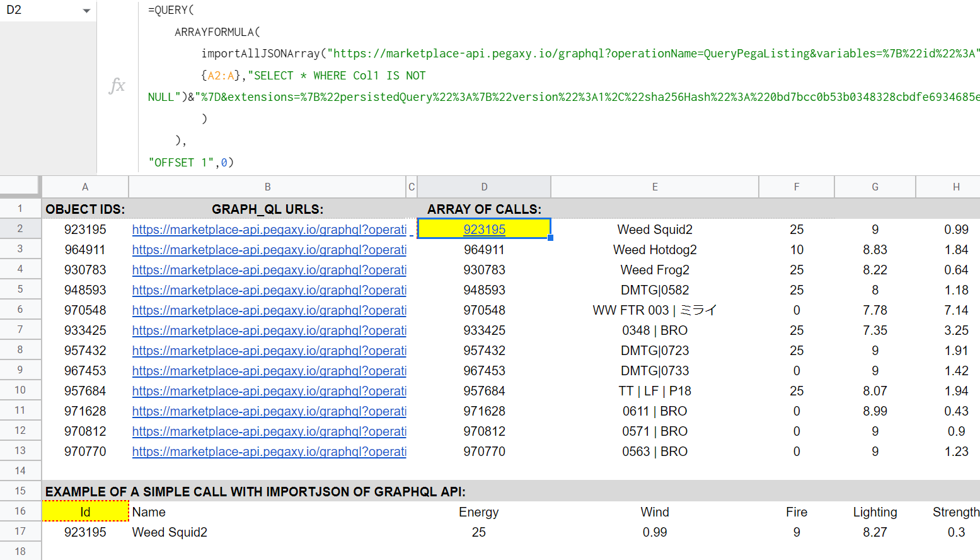The height and width of the screenshot is (560, 980).
Task: Select the 0611 | BRO cell
Action: 655,411
